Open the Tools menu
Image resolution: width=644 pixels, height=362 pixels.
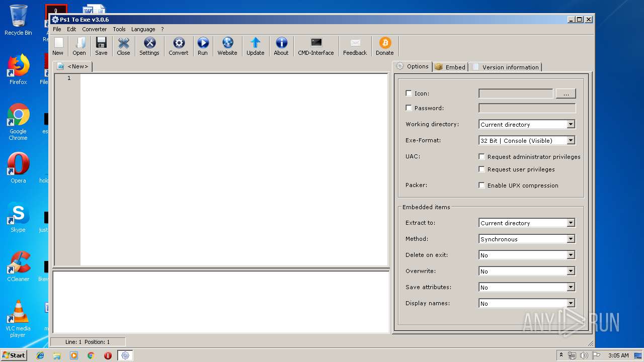(x=119, y=29)
